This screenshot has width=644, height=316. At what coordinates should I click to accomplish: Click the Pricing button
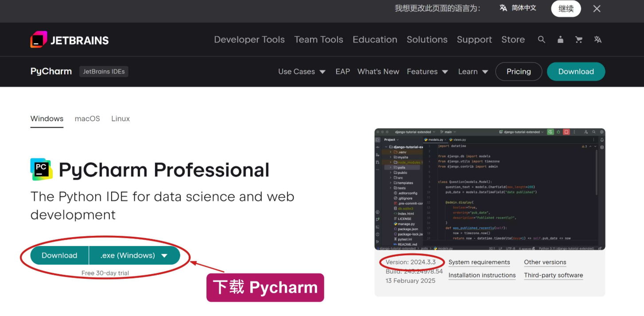point(519,72)
